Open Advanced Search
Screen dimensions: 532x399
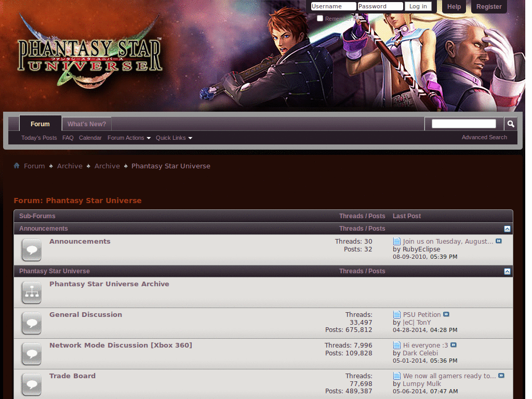[484, 137]
